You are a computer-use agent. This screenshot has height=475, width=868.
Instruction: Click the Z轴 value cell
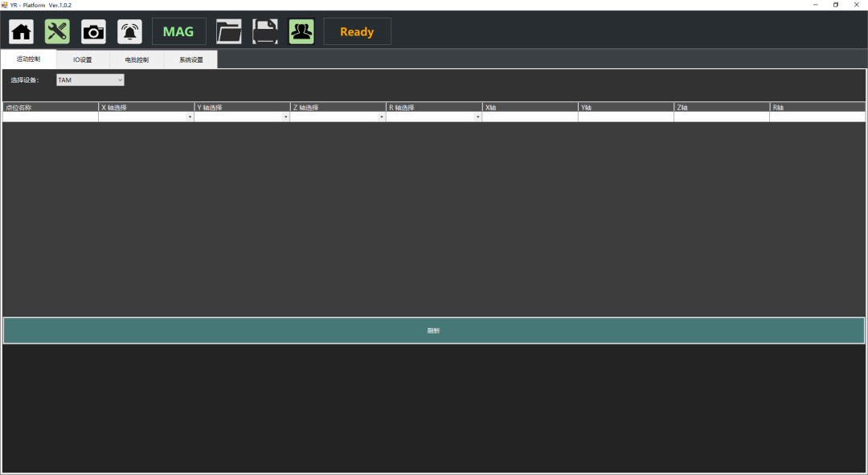(x=721, y=117)
